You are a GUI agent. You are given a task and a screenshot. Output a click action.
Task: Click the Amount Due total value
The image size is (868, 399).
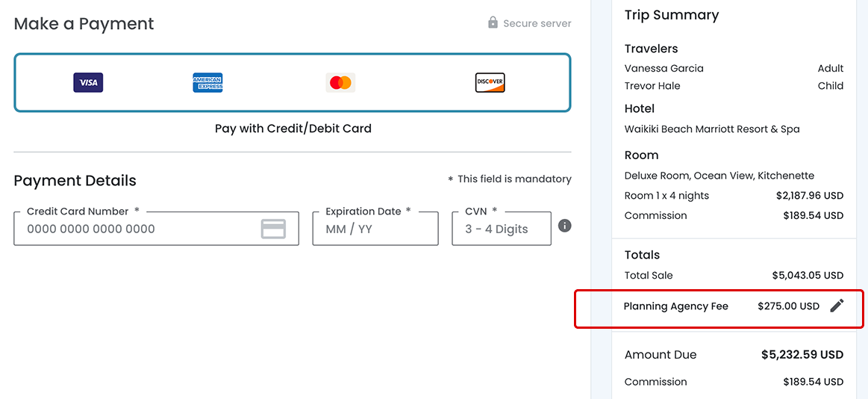pos(802,355)
